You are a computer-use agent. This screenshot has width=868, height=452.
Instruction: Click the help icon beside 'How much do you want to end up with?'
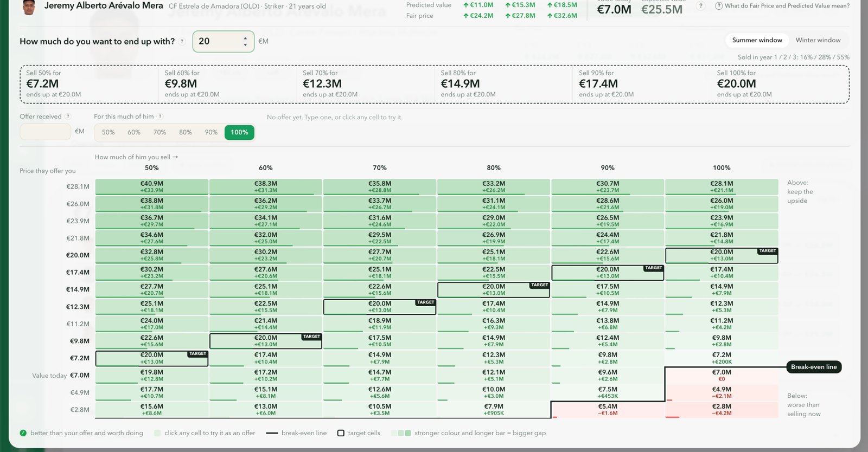[182, 41]
